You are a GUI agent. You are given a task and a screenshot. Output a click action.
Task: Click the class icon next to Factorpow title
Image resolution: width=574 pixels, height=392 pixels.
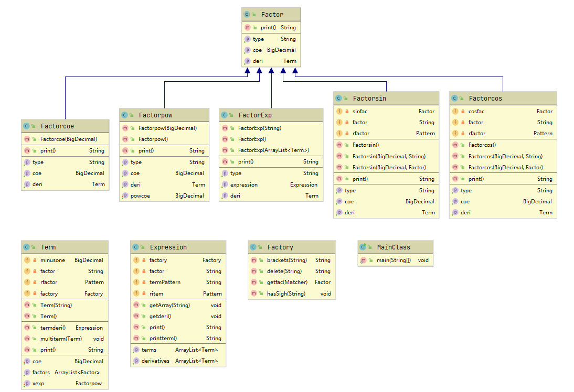coord(124,115)
